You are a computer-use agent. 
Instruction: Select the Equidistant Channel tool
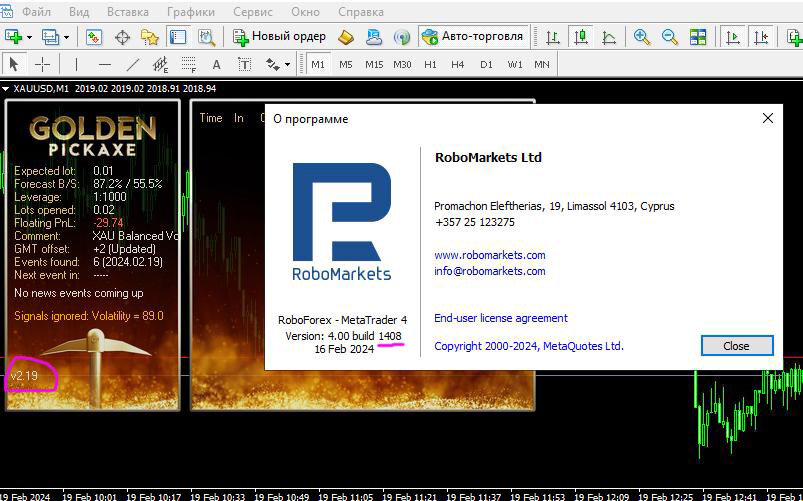tap(161, 65)
